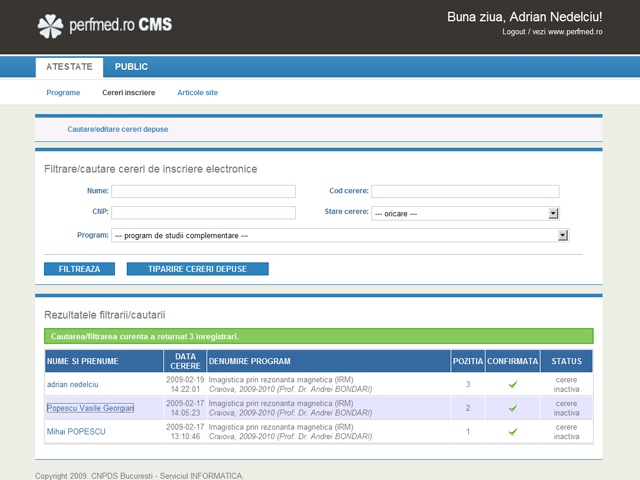
Task: Focus the CNP input field
Action: click(x=203, y=213)
